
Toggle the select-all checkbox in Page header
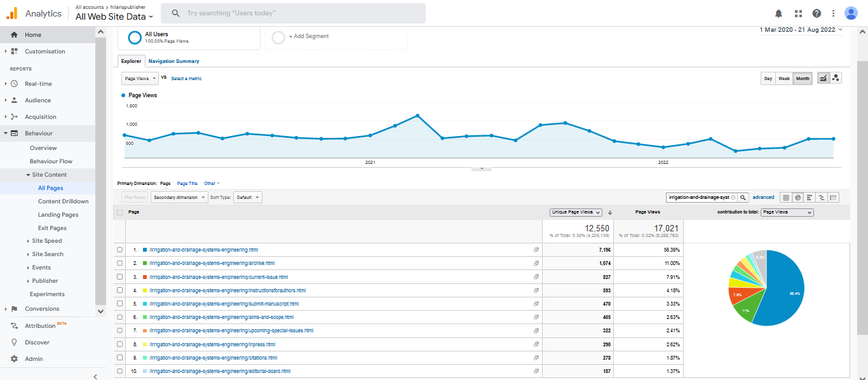[x=120, y=212]
